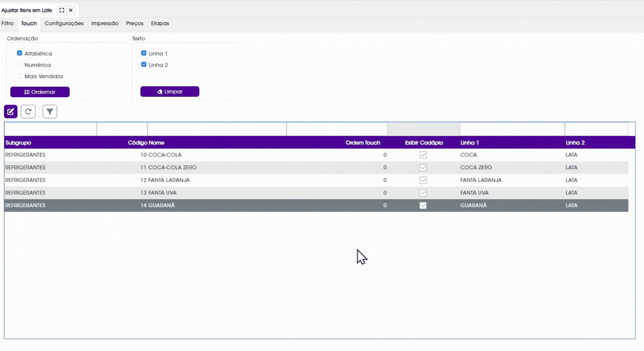The height and width of the screenshot is (351, 644).
Task: Enable the Numérica ordering checkbox
Action: point(19,65)
